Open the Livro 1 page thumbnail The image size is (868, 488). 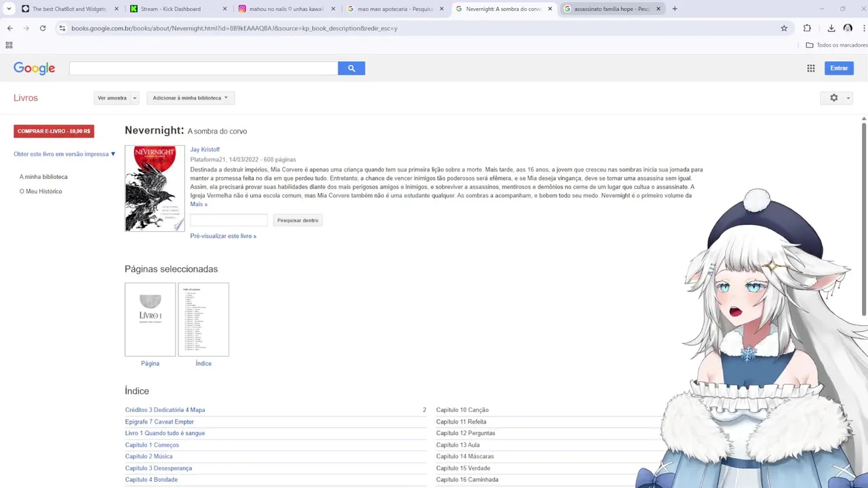150,319
